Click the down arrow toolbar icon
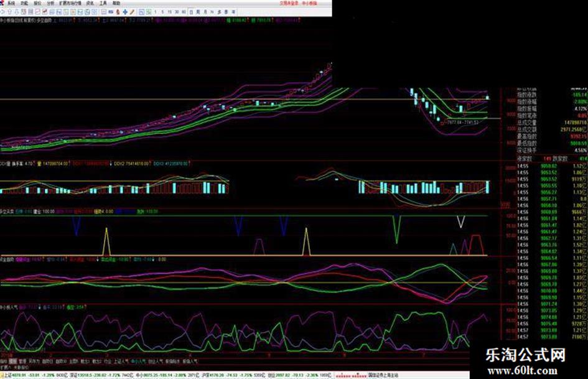 pyautogui.click(x=16, y=12)
